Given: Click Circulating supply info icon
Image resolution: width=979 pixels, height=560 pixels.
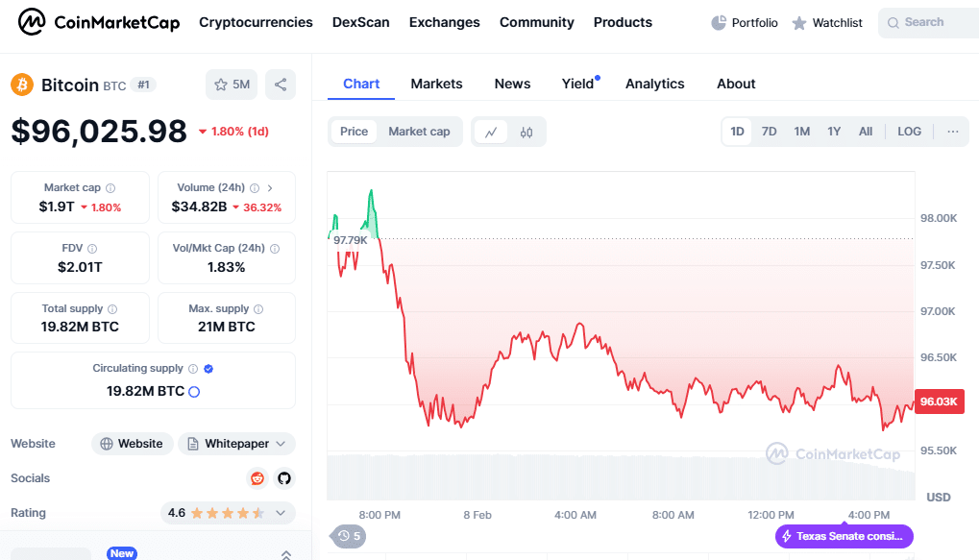Looking at the screenshot, I should coord(193,368).
